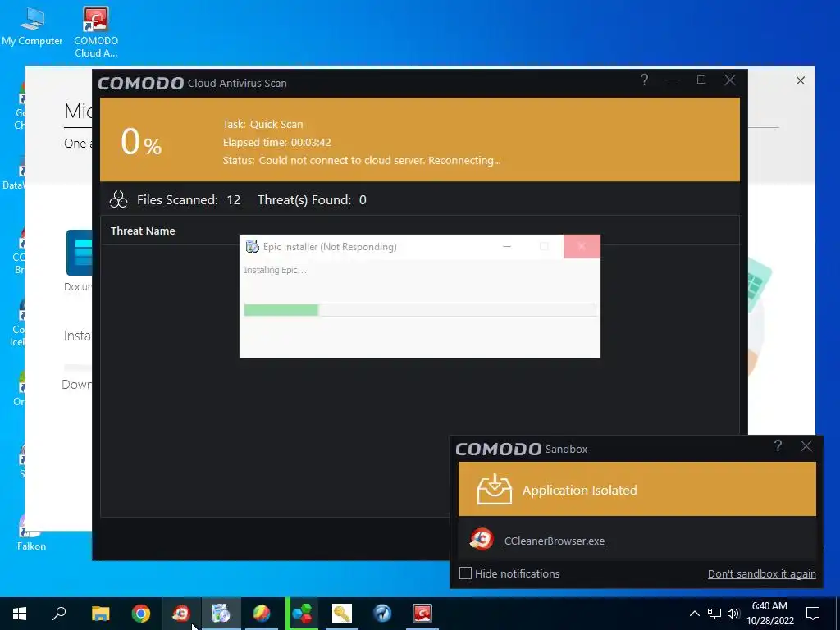Click the 0% scan progress indicator

click(x=141, y=142)
